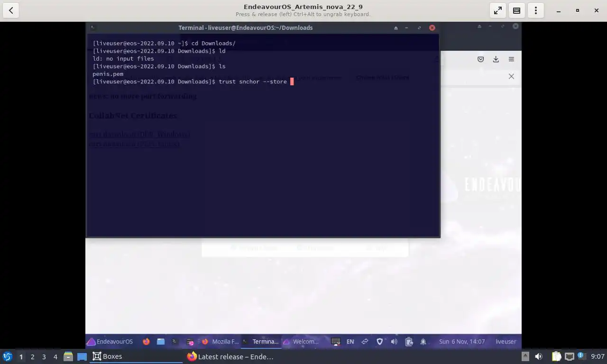This screenshot has width=607, height=364.
Task: Open the clock showing Sun 6 Nov, 14:07
Action: pos(462,341)
